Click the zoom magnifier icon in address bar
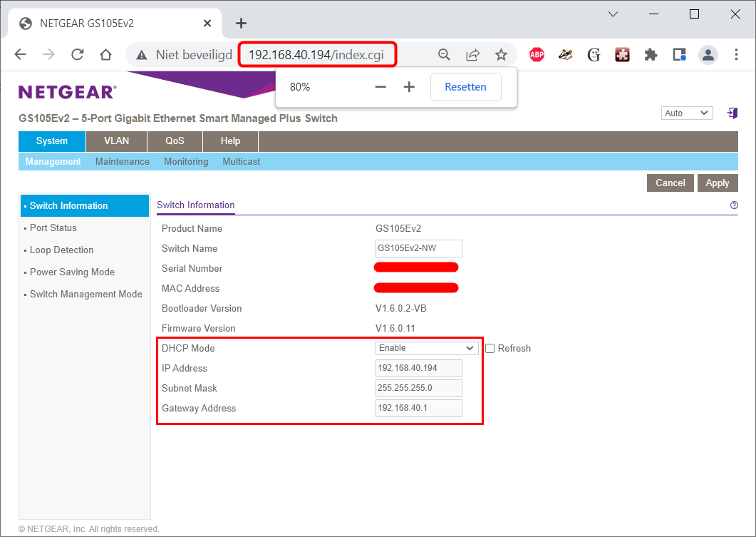The image size is (756, 537). click(444, 55)
